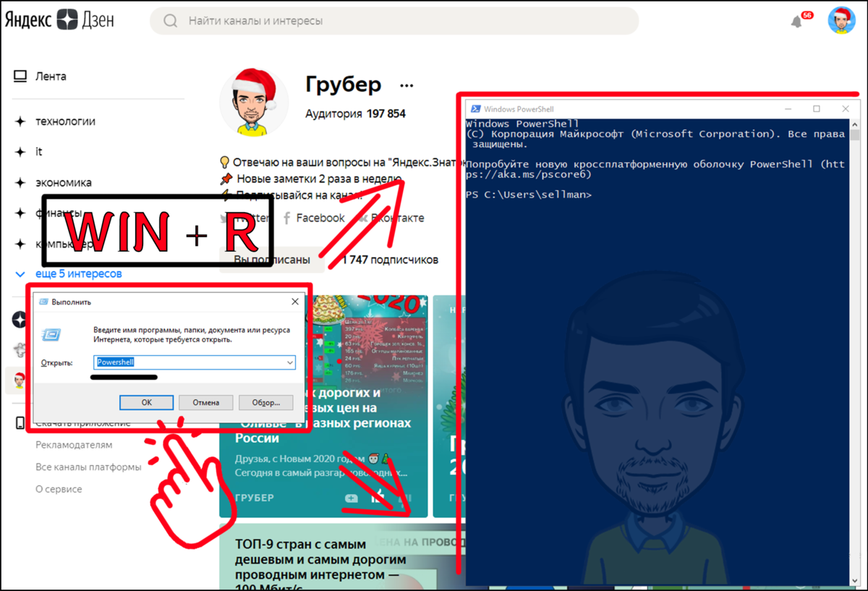Open the Оливье prices article card
Viewport: 868px width, 591px height.
tap(323, 406)
